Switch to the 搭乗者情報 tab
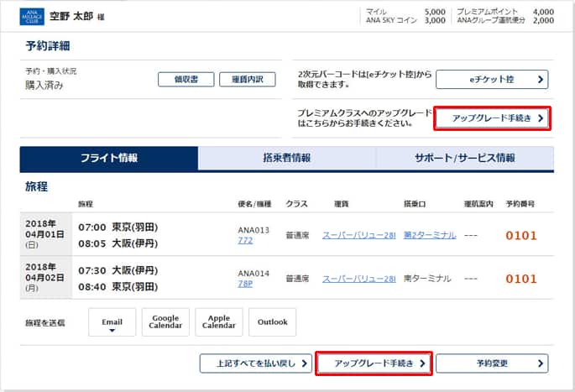Viewport: 575px width, 392px height. pyautogui.click(x=286, y=159)
